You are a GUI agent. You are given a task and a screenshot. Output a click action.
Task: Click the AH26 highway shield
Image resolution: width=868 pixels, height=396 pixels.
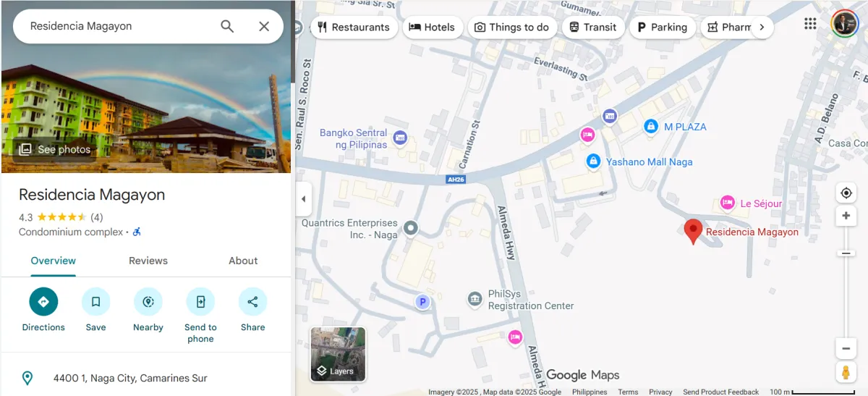[x=455, y=179]
